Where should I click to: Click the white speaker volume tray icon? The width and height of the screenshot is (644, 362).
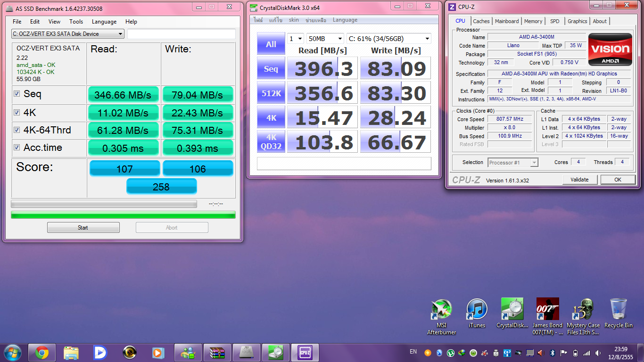(x=598, y=353)
